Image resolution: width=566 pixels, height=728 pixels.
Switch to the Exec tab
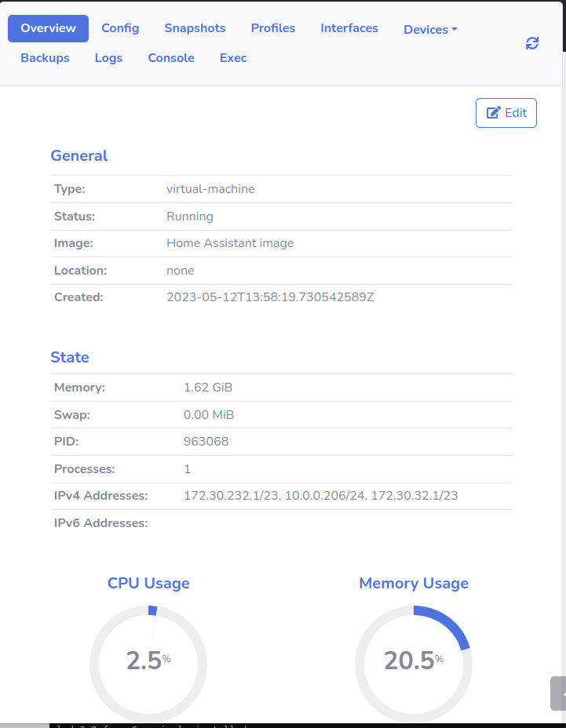click(x=232, y=57)
